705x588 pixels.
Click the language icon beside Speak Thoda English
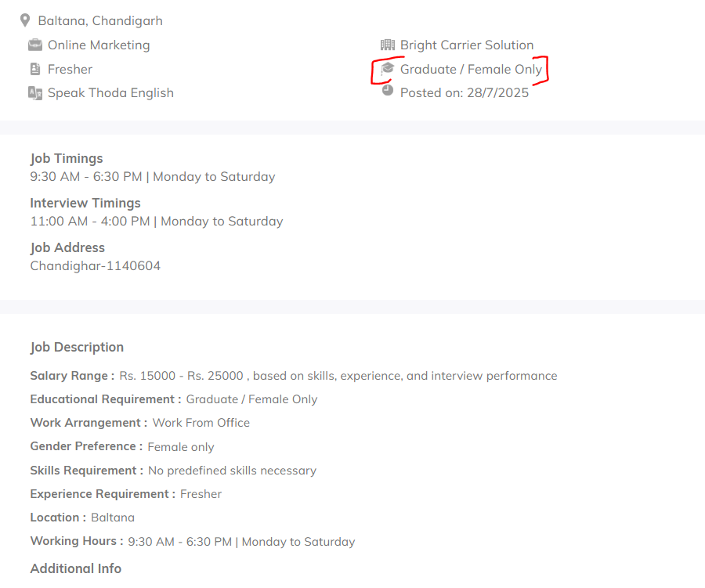click(x=35, y=93)
